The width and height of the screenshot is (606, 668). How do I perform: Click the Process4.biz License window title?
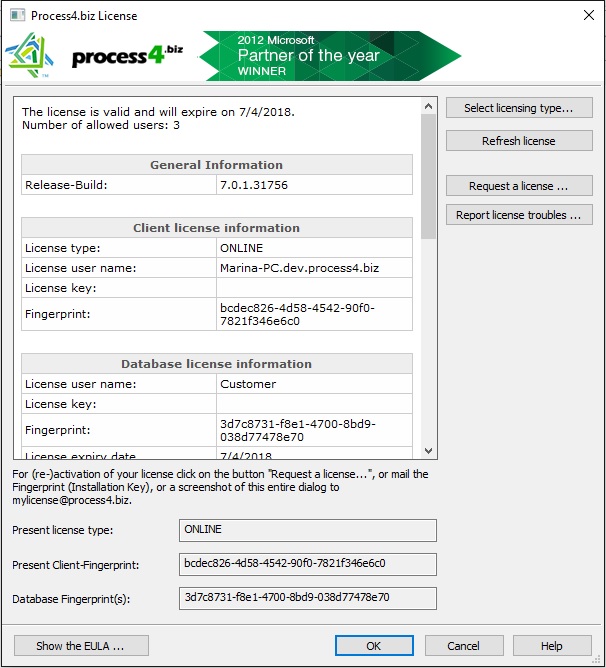click(84, 16)
